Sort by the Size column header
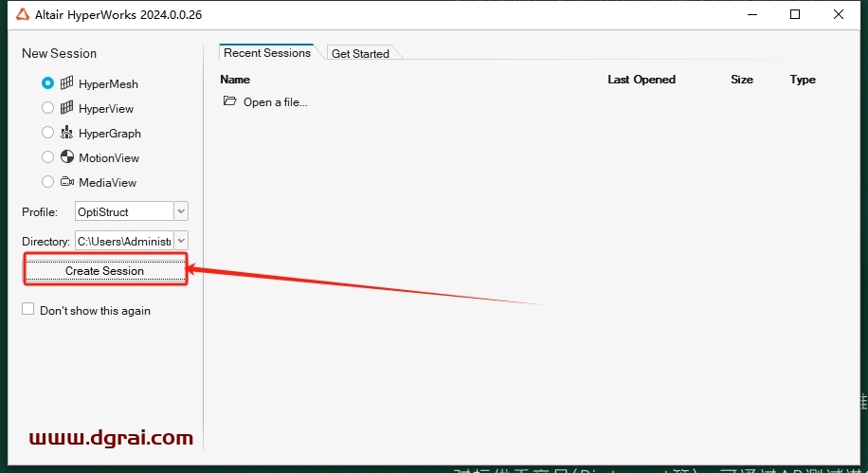The height and width of the screenshot is (473, 868). click(742, 80)
